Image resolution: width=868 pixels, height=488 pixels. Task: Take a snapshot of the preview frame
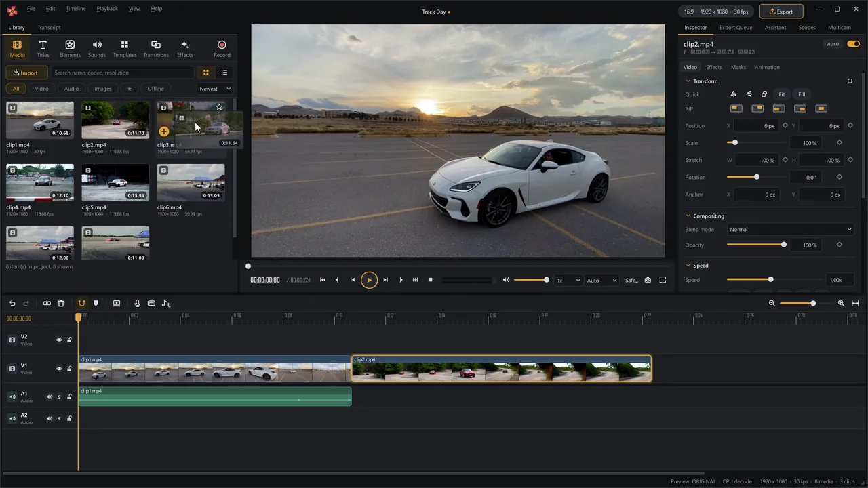(x=648, y=280)
